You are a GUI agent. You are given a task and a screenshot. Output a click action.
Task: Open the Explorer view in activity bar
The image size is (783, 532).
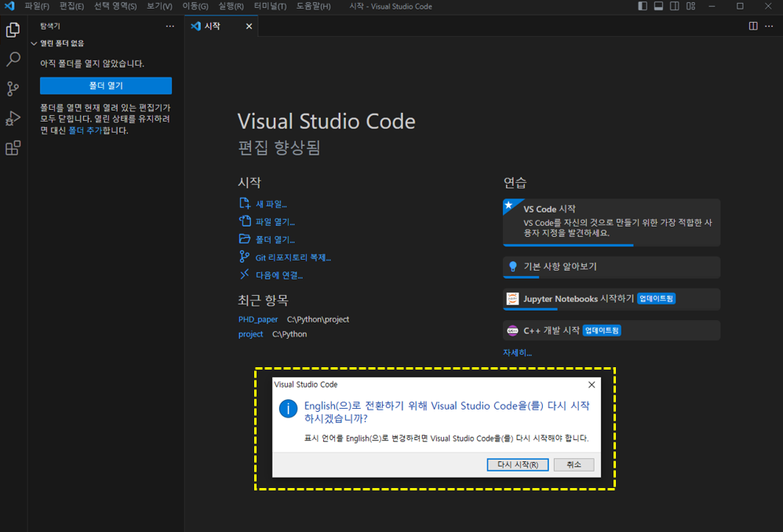[x=13, y=30]
